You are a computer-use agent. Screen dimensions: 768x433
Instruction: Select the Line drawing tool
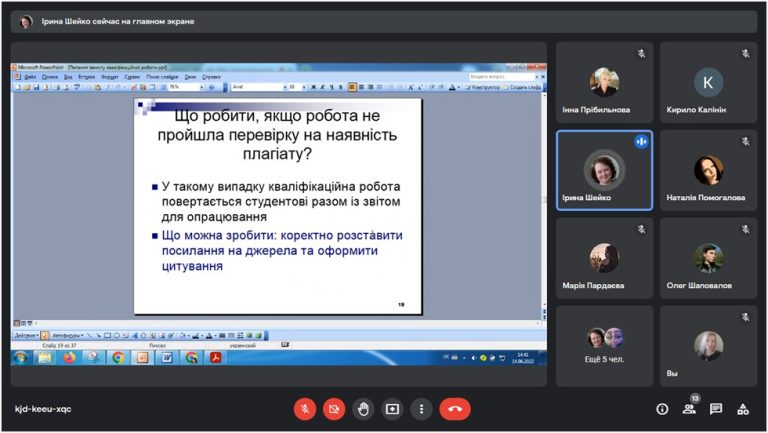(90, 336)
